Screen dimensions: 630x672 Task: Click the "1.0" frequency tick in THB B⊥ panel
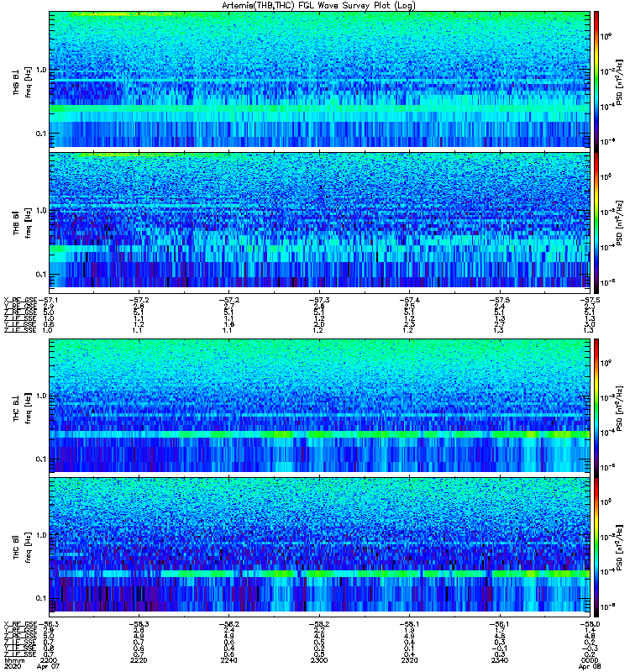(x=40, y=71)
